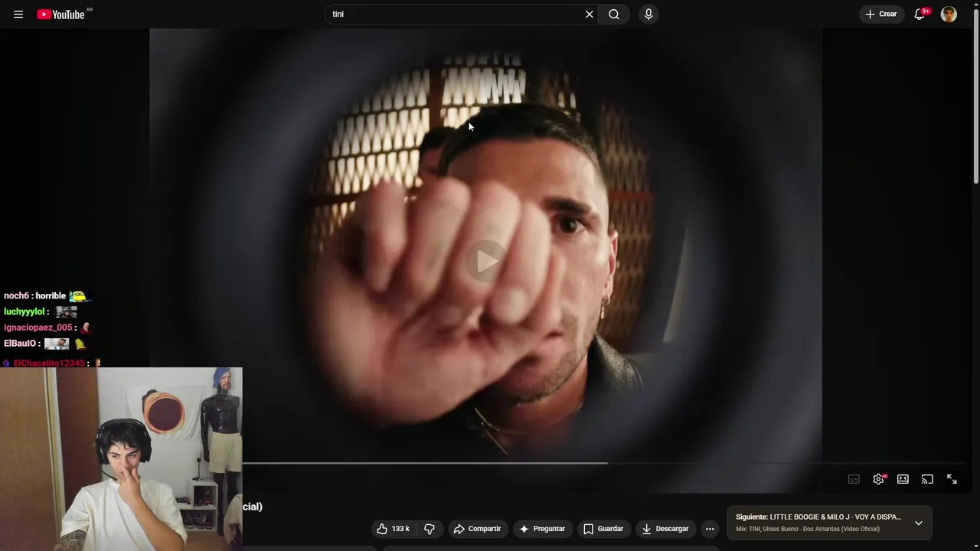Open more actions three-dot menu
This screenshot has height=551, width=980.
pos(710,529)
